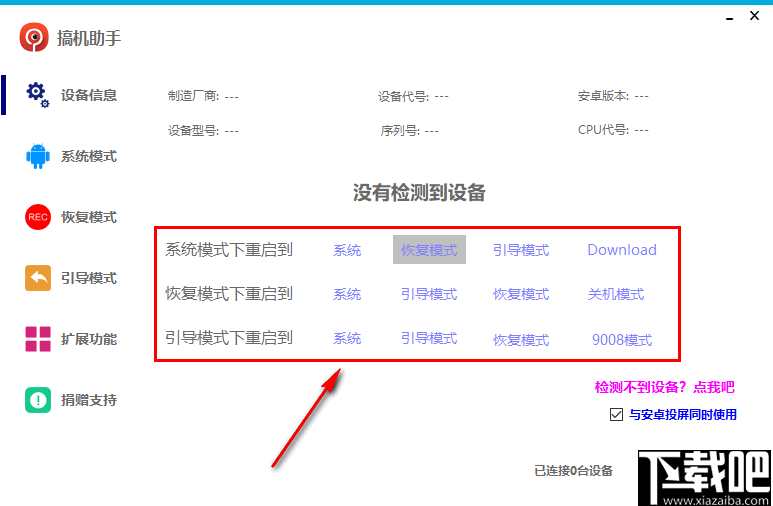This screenshot has width=773, height=506.
Task: Reboot to 系统 from 系统模式 row
Action: (347, 250)
